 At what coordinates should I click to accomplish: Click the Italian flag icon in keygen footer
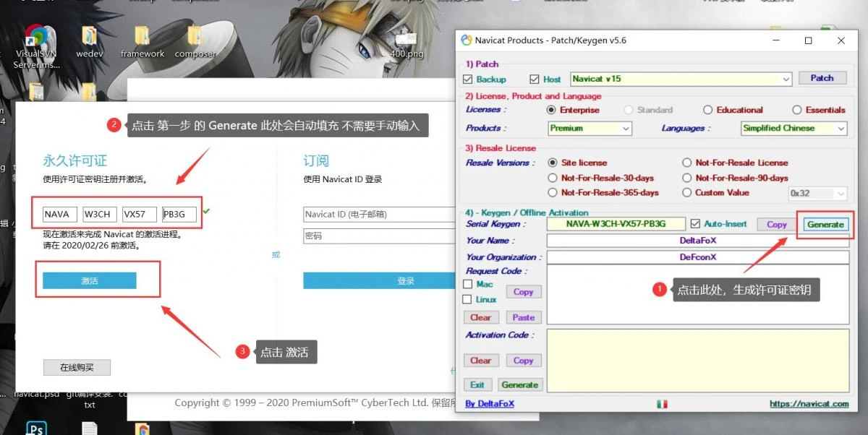662,404
